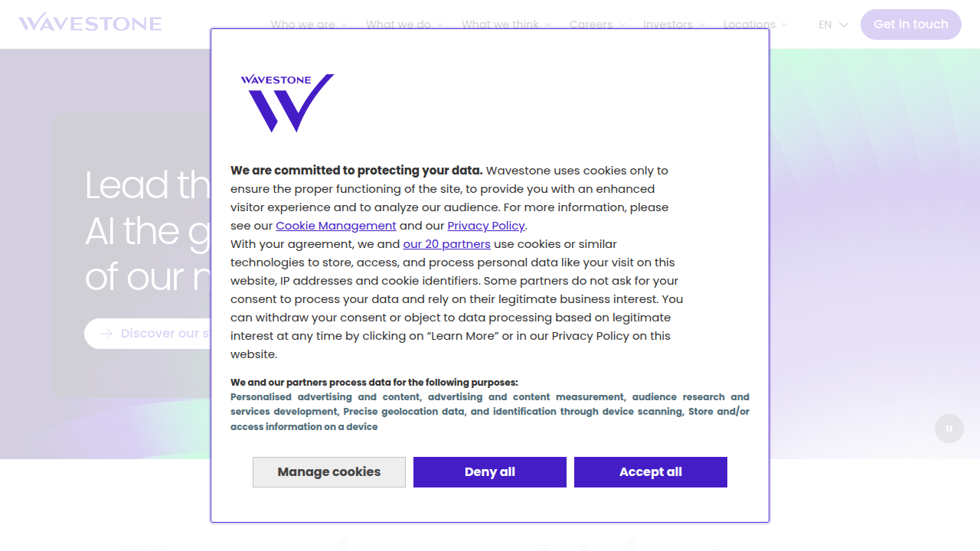Expand the What we do menu
980x551 pixels.
click(x=405, y=24)
